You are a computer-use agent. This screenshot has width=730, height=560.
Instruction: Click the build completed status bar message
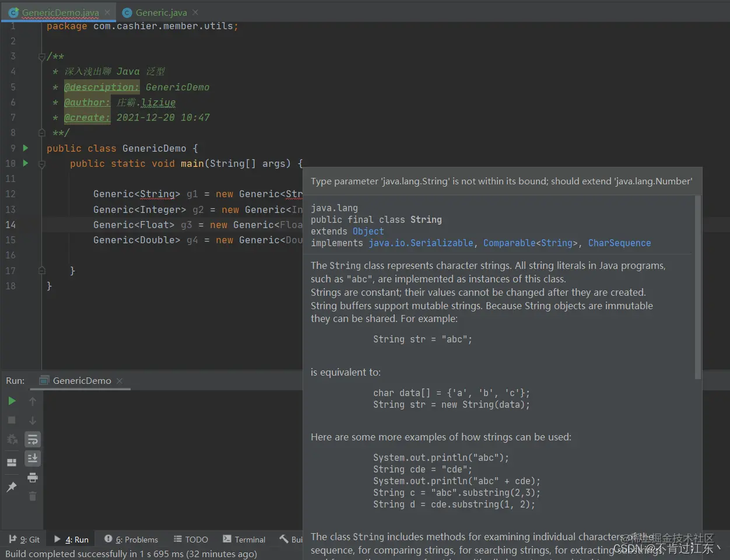tap(131, 554)
